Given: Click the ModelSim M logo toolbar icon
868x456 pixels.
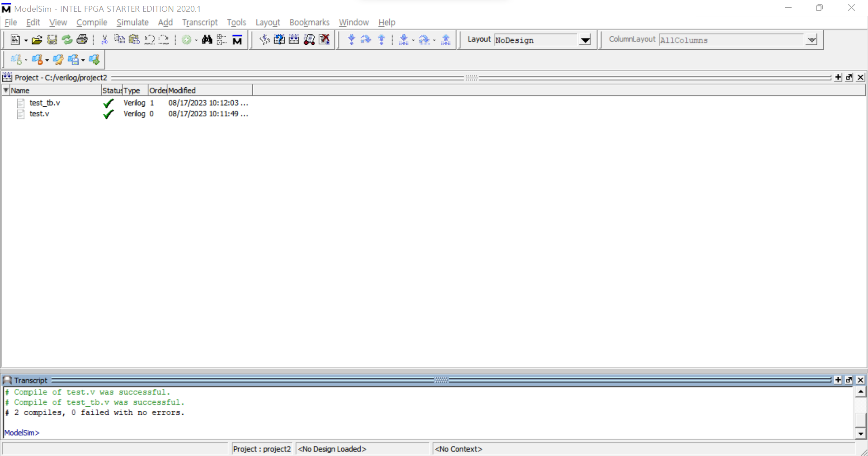Looking at the screenshot, I should 237,40.
